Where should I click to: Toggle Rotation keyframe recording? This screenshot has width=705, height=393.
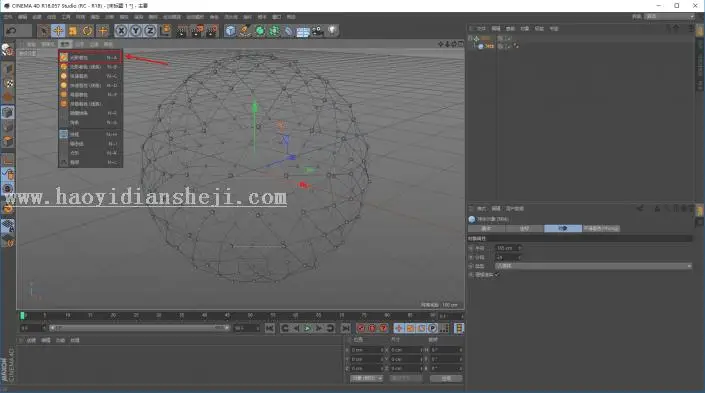[x=421, y=328]
